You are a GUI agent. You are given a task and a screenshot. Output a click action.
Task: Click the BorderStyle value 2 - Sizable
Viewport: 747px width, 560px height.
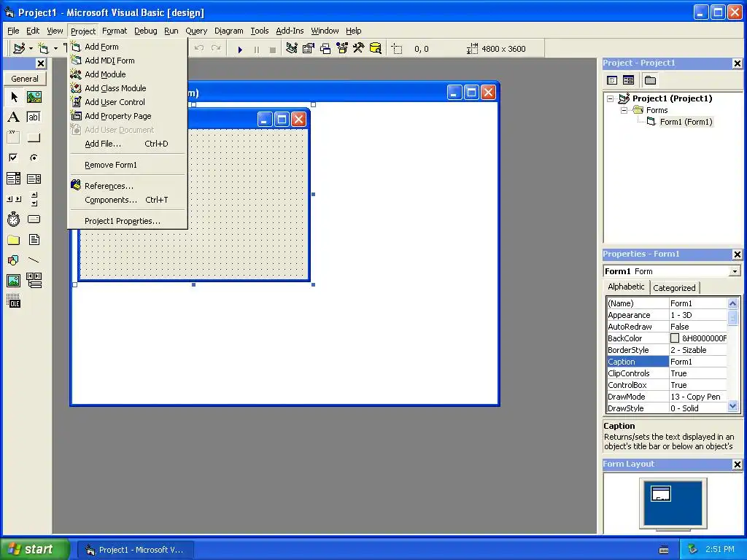[698, 350]
